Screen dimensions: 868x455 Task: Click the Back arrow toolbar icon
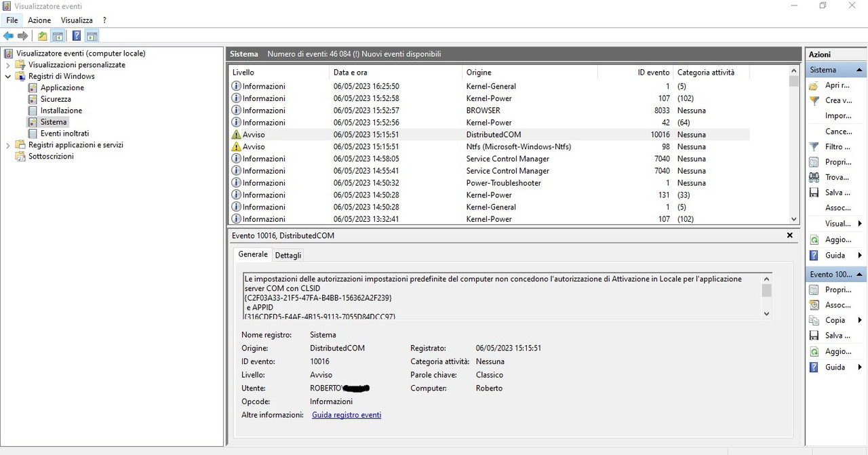point(8,36)
